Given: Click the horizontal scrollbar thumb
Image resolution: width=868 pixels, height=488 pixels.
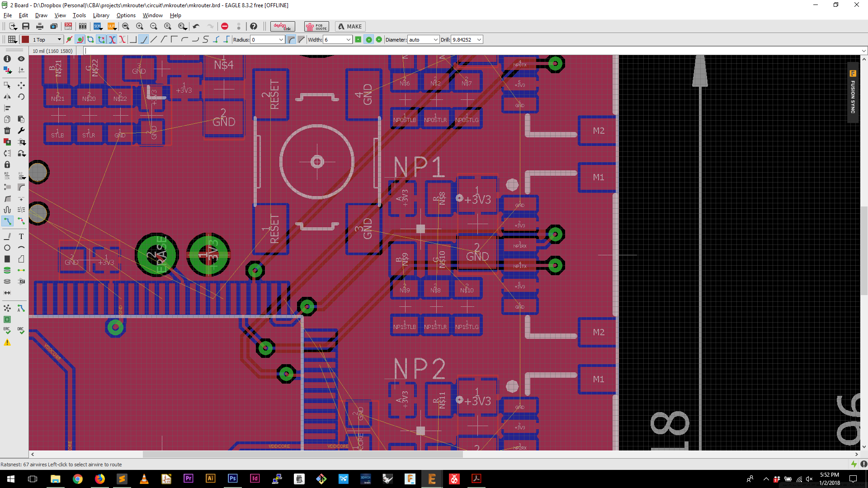Looking at the screenshot, I should point(302,455).
